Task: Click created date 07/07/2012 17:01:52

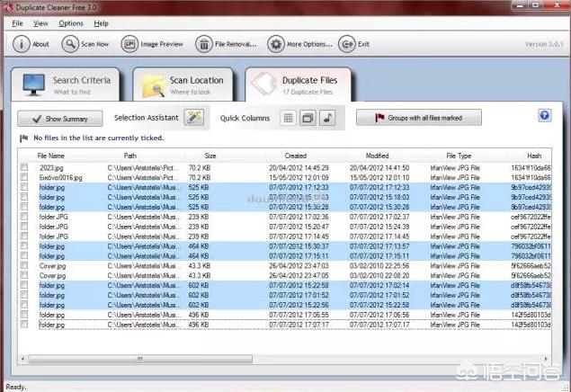Action: (x=299, y=295)
